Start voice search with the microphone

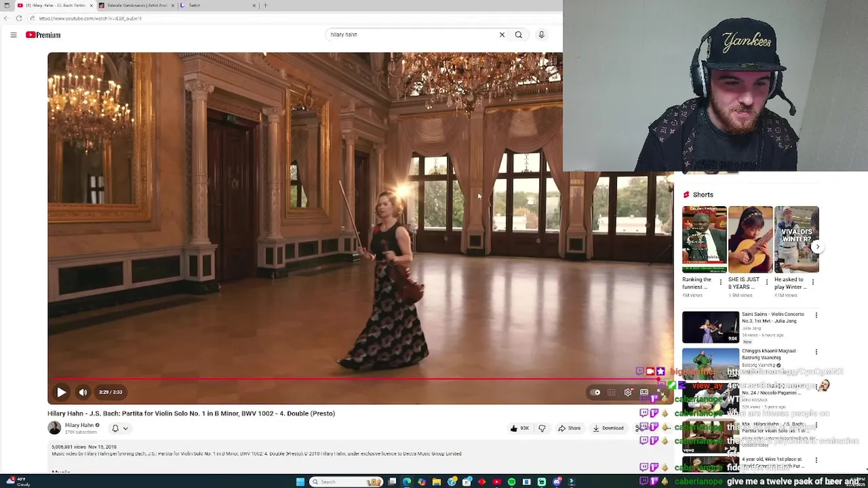click(x=541, y=35)
